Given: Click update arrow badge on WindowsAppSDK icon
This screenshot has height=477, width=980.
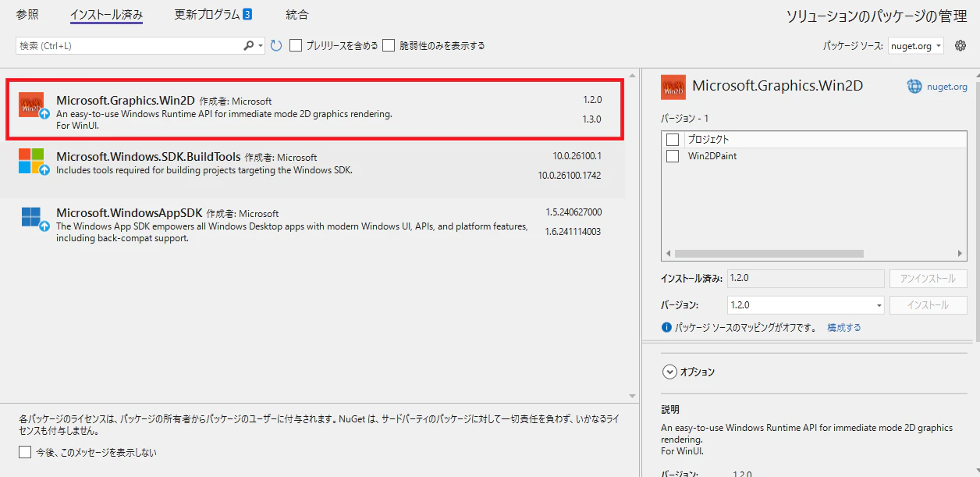Looking at the screenshot, I should pos(44,226).
